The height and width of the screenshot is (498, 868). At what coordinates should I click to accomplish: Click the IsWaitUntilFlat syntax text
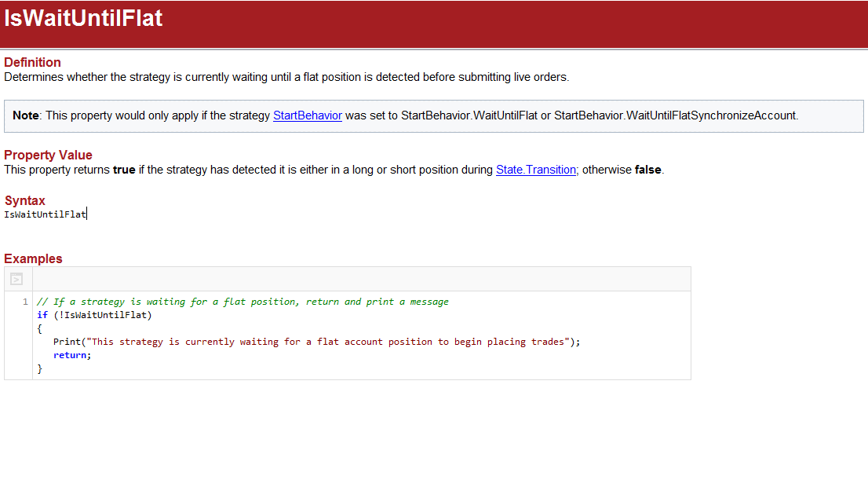pos(46,214)
